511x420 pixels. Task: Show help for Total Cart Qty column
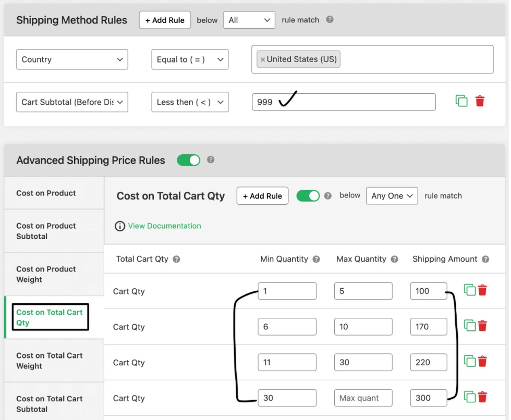[176, 259]
